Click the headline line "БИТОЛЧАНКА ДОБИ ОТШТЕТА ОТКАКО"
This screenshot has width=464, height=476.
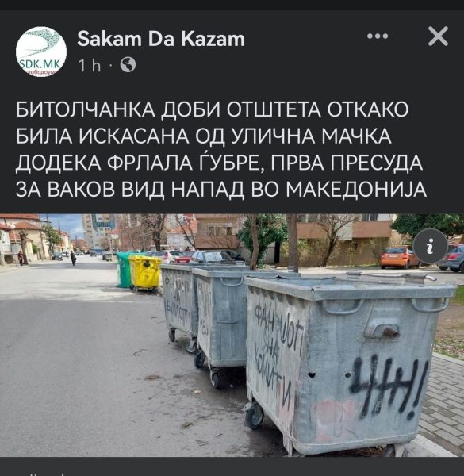[212, 109]
